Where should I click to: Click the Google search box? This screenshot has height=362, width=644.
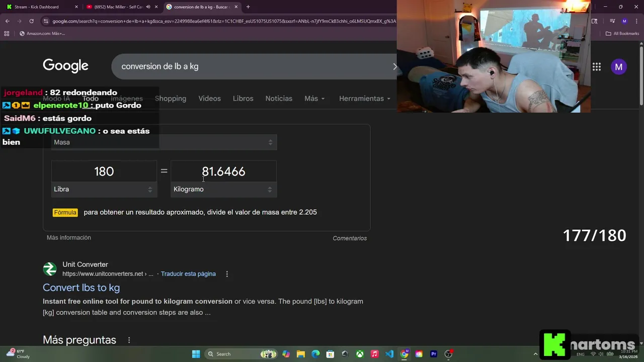pyautogui.click(x=254, y=66)
